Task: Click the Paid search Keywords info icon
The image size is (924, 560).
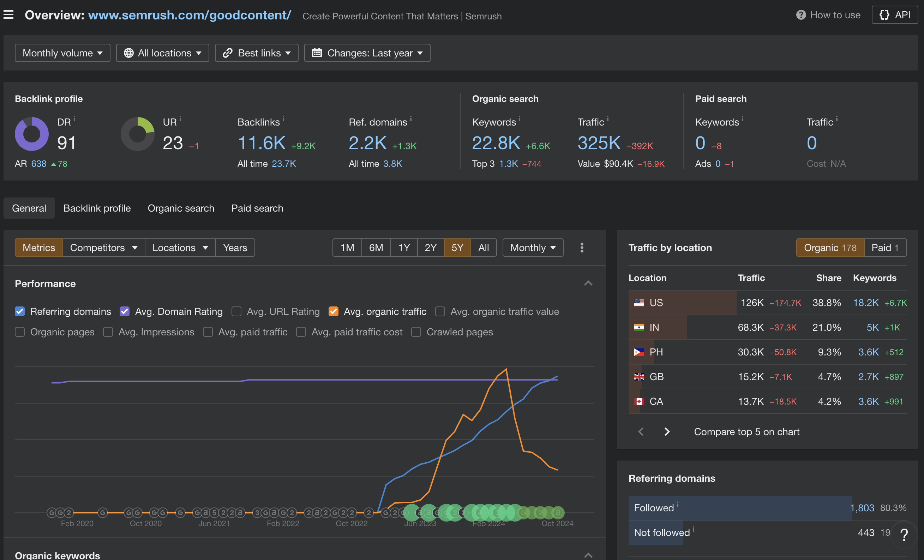Action: (x=743, y=119)
